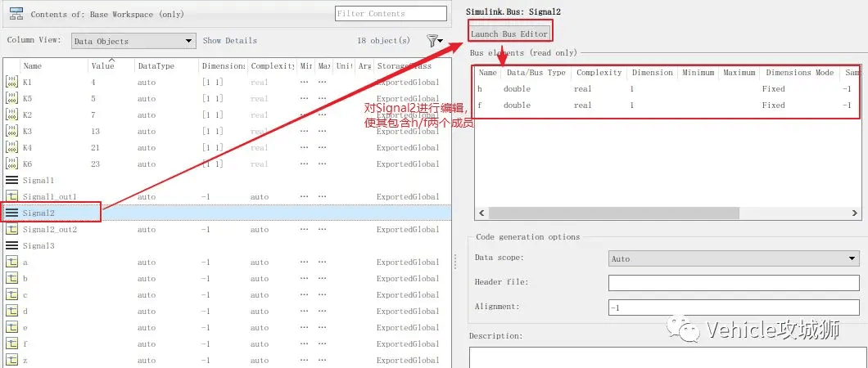This screenshot has width=868, height=368.
Task: Open the Column View dropdown
Action: coord(133,41)
